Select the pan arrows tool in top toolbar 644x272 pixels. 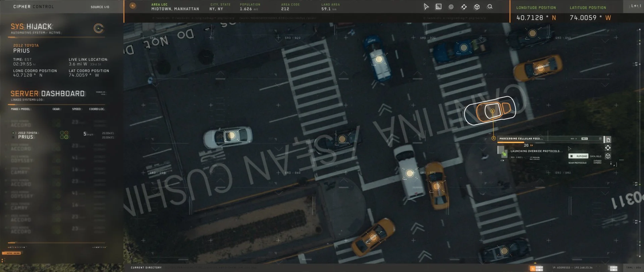point(464,7)
